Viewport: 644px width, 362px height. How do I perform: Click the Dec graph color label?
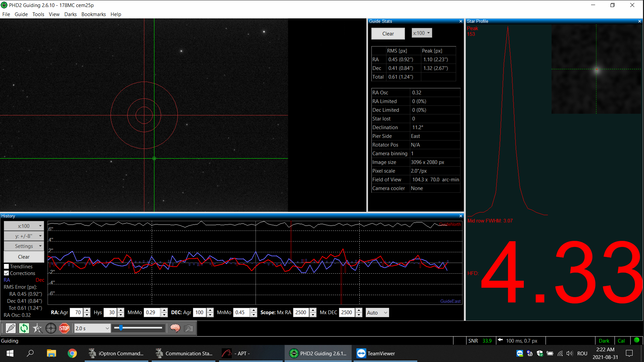(40, 280)
